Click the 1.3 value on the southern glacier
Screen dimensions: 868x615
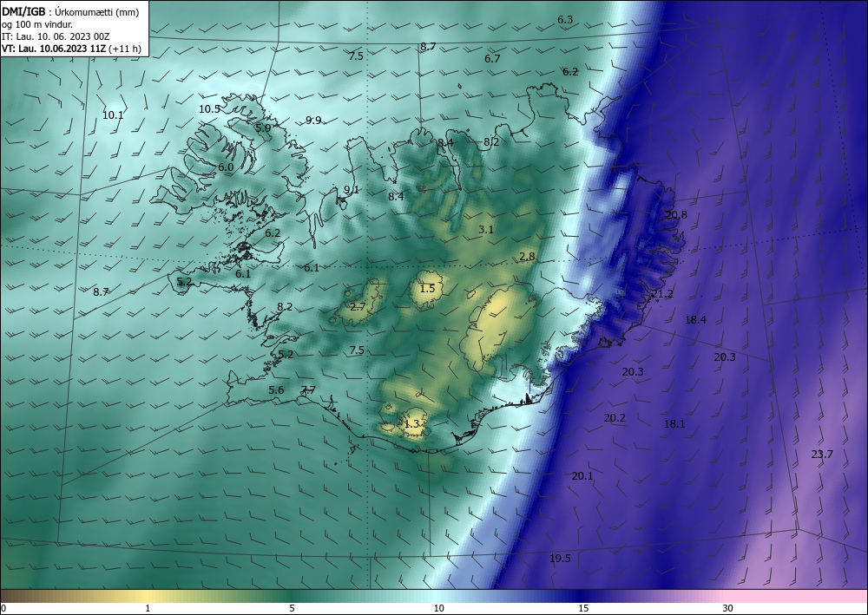(411, 424)
